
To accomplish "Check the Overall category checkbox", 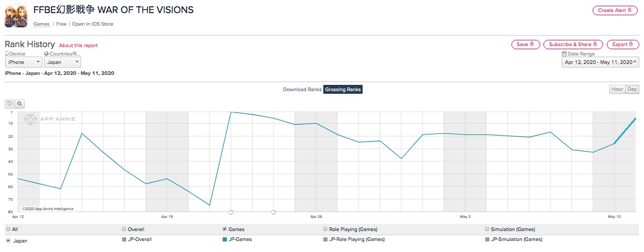I will (124, 229).
